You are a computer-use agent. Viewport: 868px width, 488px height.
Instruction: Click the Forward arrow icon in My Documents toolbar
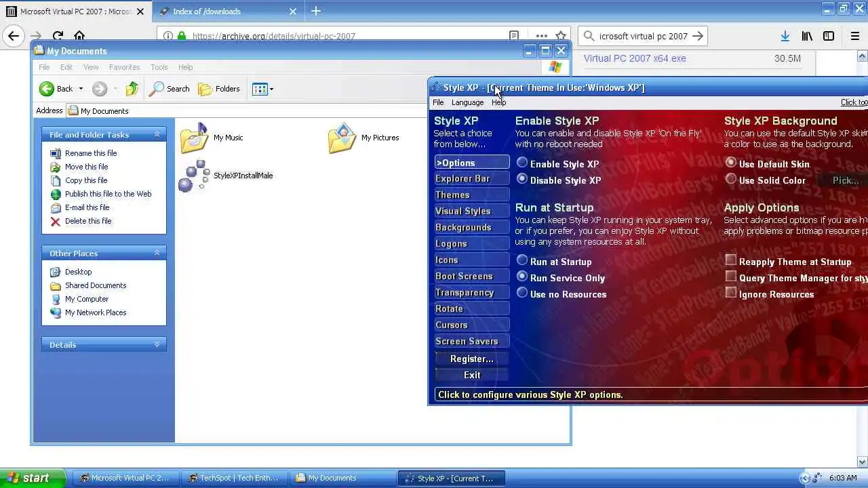point(100,89)
